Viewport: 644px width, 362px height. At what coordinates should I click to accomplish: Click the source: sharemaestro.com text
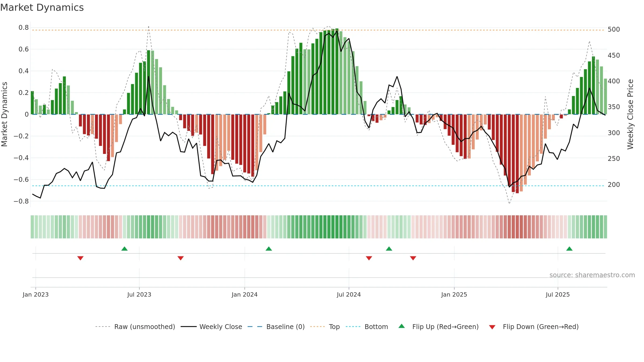click(x=592, y=275)
